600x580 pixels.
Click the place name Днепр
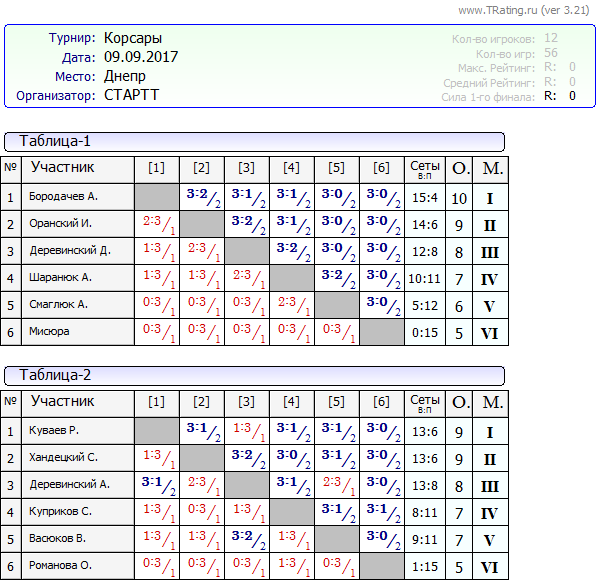point(124,76)
